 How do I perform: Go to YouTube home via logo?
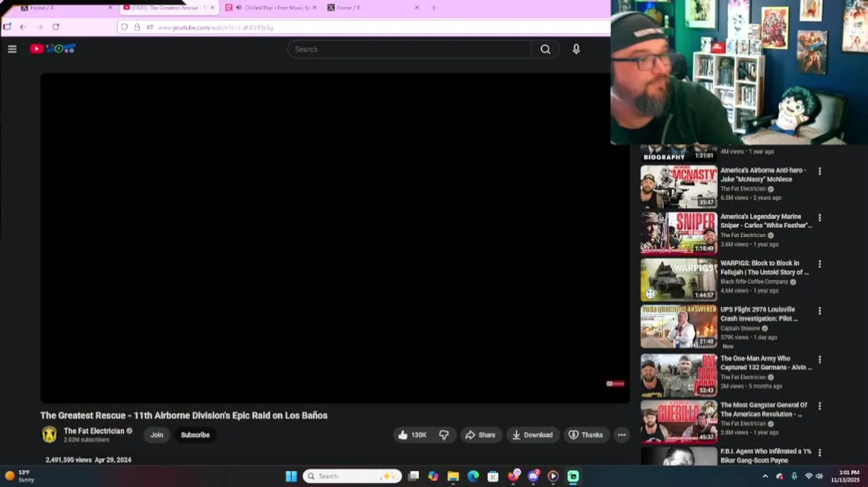pos(52,49)
